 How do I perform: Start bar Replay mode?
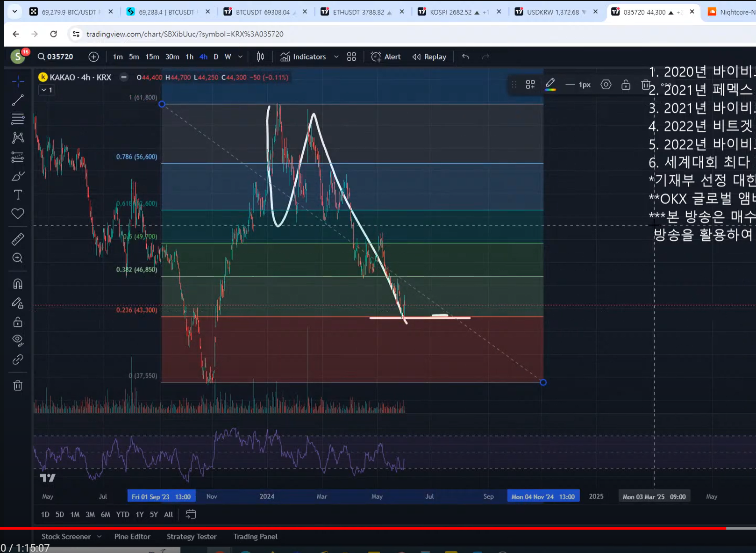(429, 57)
